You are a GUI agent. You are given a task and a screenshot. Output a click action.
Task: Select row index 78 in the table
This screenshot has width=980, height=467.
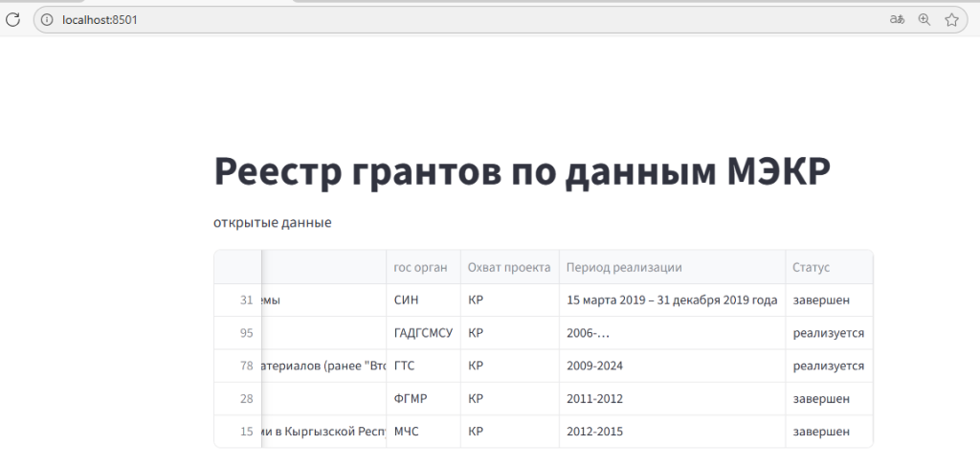point(246,366)
